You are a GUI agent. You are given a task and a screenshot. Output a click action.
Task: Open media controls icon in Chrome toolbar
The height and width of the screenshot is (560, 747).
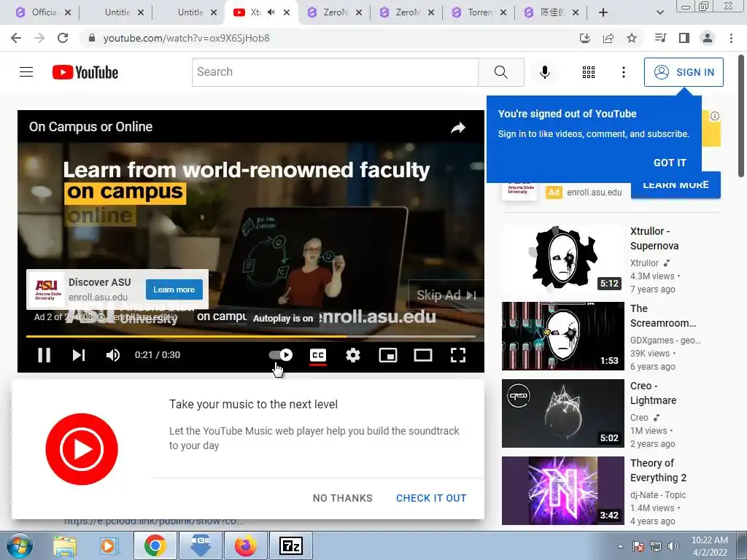661,38
